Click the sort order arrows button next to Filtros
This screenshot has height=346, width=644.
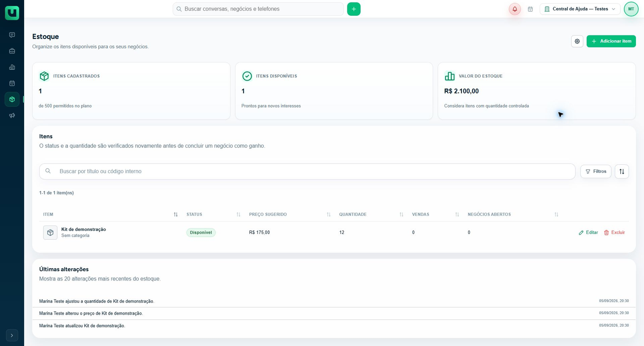pyautogui.click(x=622, y=172)
